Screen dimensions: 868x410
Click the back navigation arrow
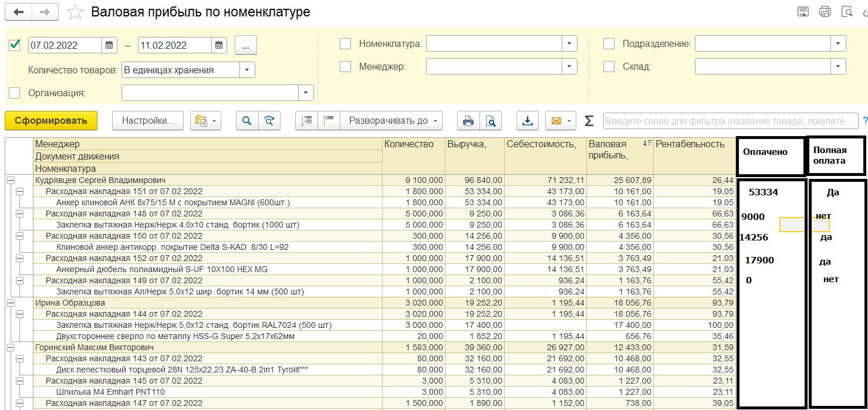click(19, 12)
